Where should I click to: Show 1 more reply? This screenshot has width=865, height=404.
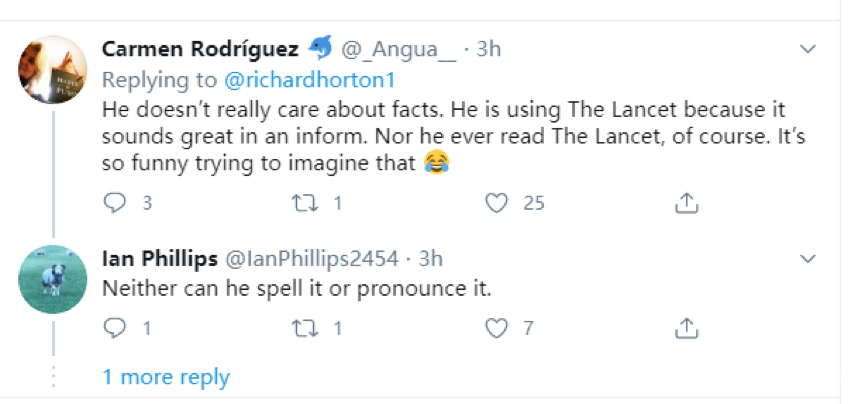166,377
